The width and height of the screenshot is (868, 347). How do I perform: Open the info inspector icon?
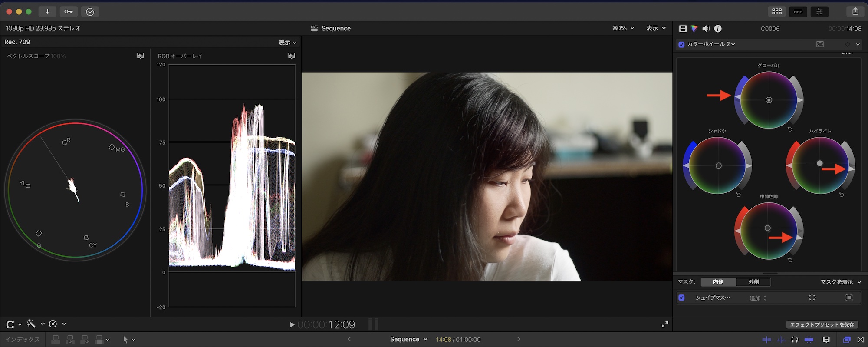[x=718, y=29]
